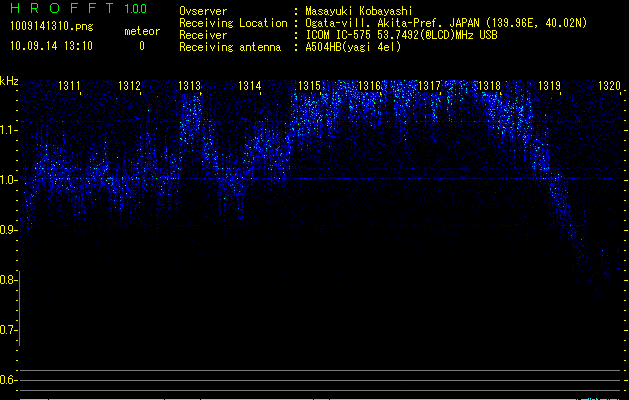The image size is (629, 400).
Task: Click the 1.1 kHz axis label
Action: point(7,130)
